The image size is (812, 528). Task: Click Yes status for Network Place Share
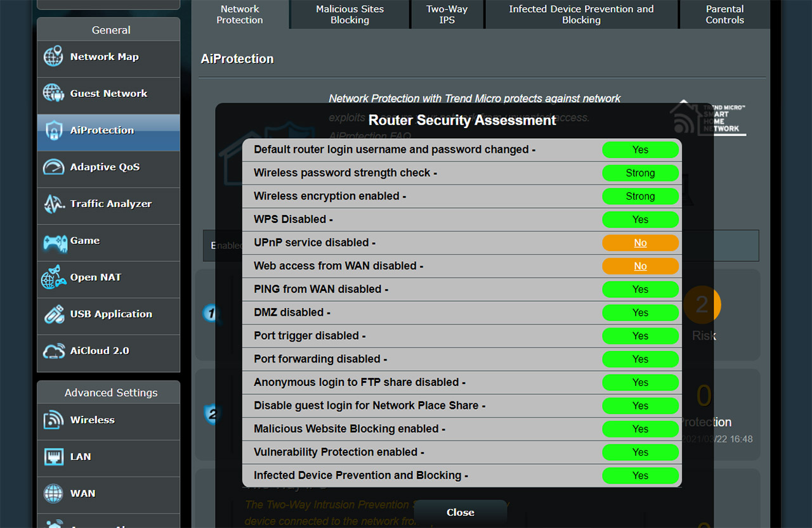point(641,406)
